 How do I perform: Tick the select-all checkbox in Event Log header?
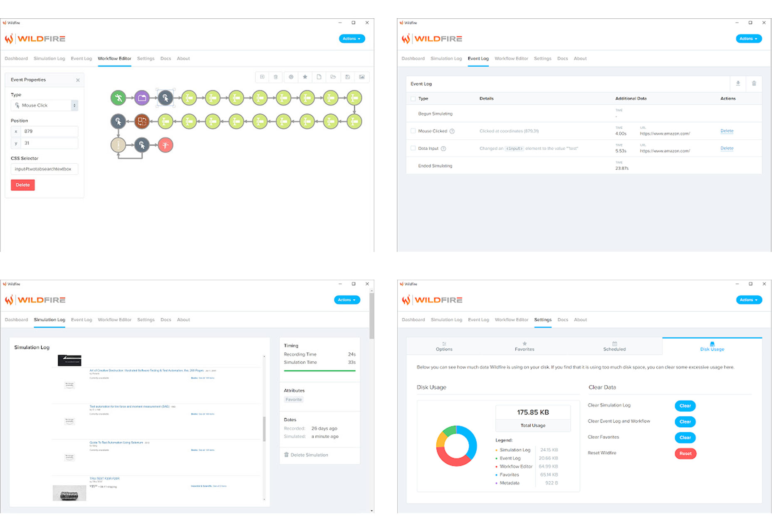(413, 99)
